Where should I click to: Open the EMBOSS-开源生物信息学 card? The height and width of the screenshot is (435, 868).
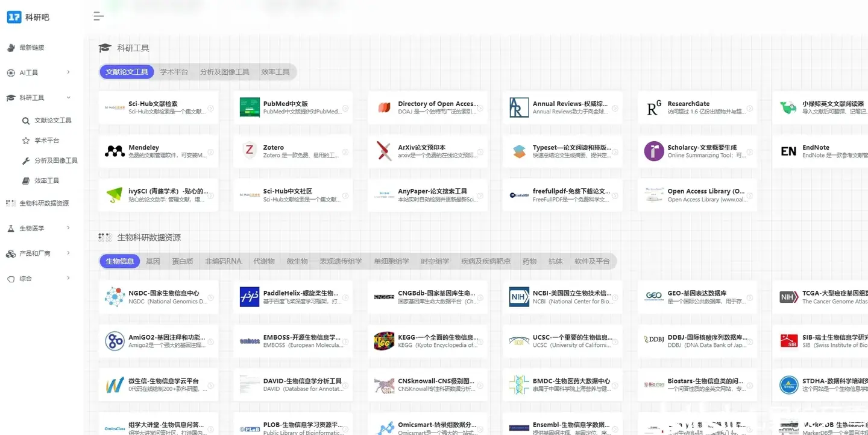point(293,341)
